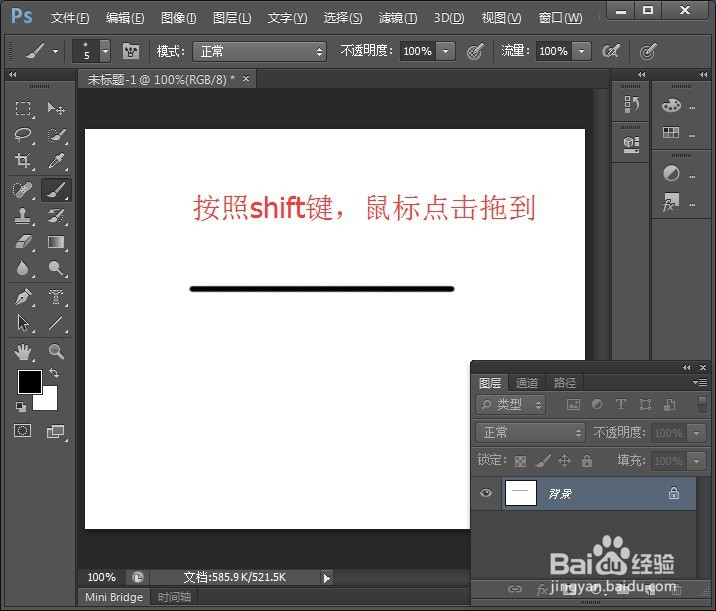Toggle pressure for opacity

pyautogui.click(x=475, y=51)
